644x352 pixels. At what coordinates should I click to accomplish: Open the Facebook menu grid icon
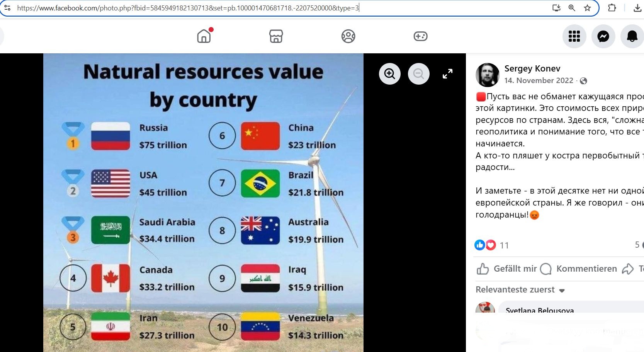(574, 36)
